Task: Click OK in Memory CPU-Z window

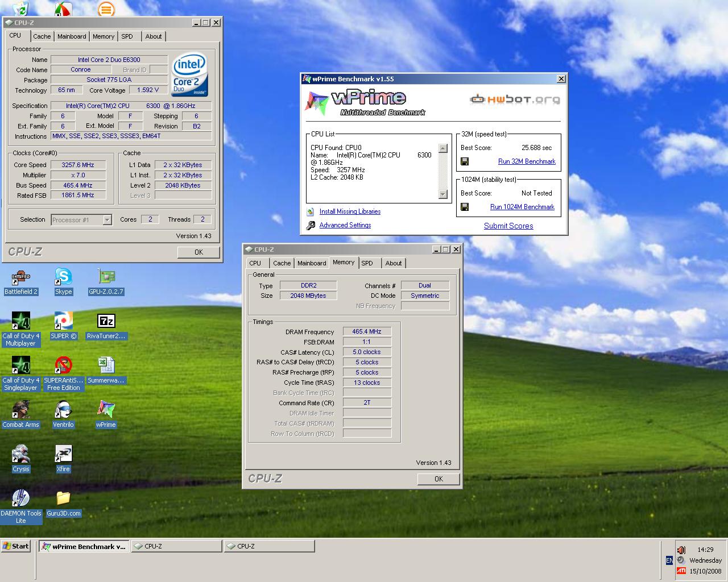Action: click(x=439, y=479)
